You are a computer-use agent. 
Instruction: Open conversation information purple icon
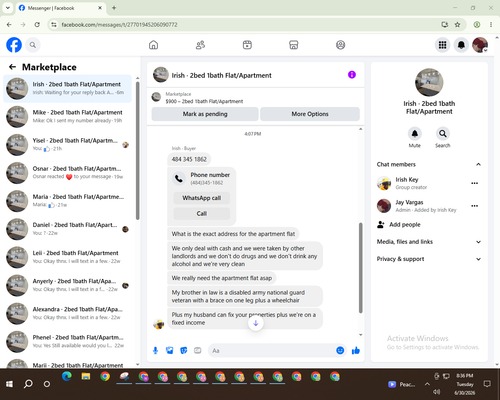(x=352, y=75)
